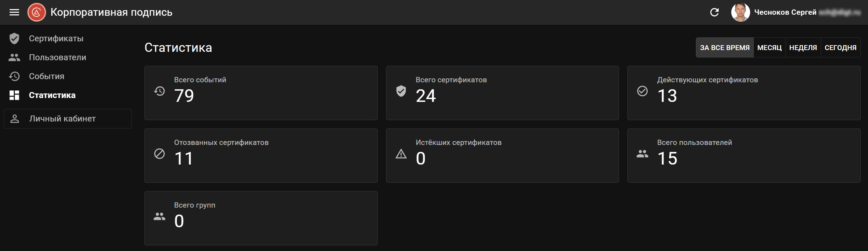
Task: Click the События history icon in sidebar
Action: pyautogui.click(x=14, y=76)
